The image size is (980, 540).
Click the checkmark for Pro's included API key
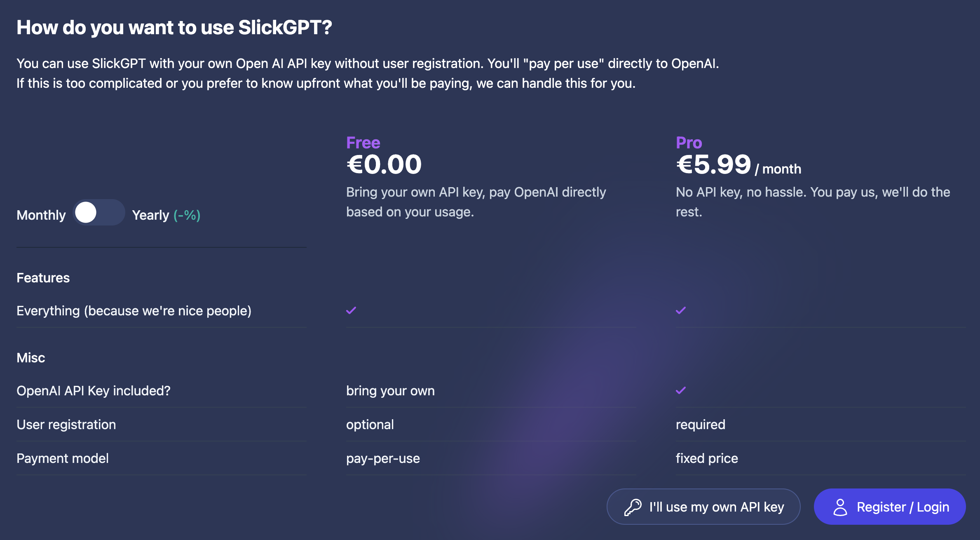pyautogui.click(x=680, y=391)
